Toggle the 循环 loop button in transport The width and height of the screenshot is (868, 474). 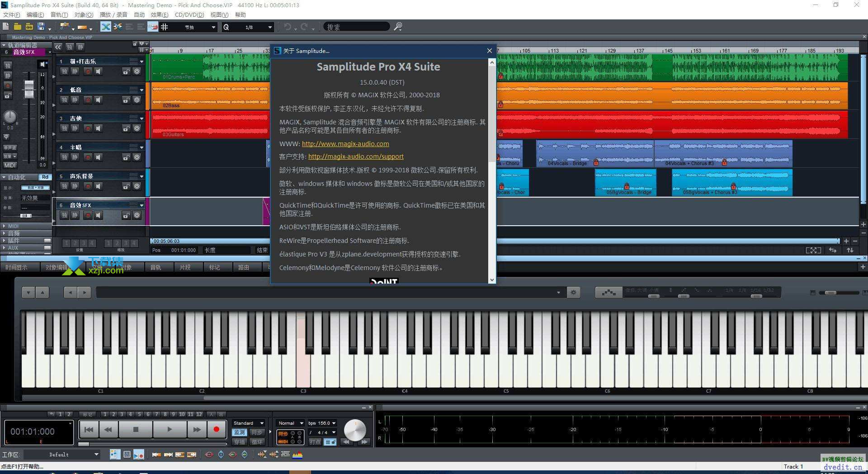pyautogui.click(x=256, y=442)
